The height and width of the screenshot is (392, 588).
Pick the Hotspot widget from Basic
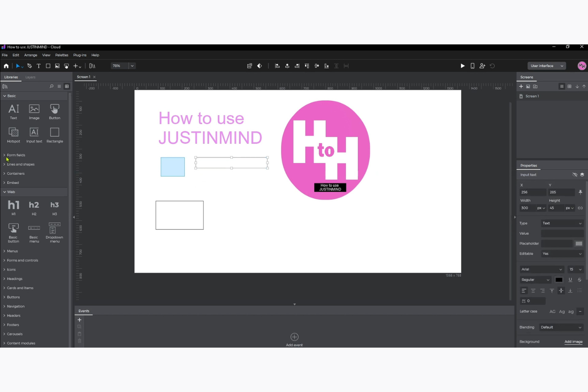(x=14, y=135)
